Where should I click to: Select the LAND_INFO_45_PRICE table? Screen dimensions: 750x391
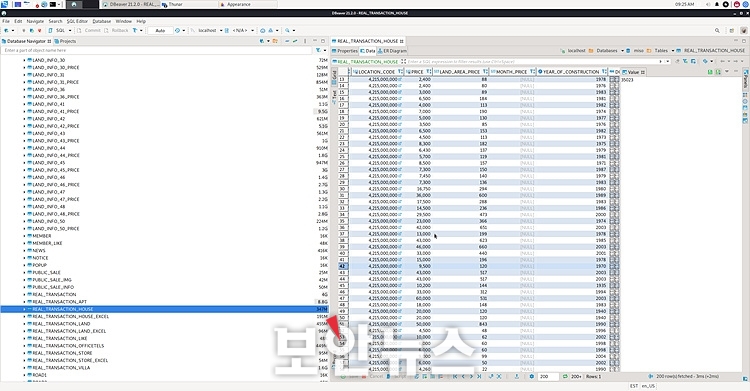(x=55, y=170)
